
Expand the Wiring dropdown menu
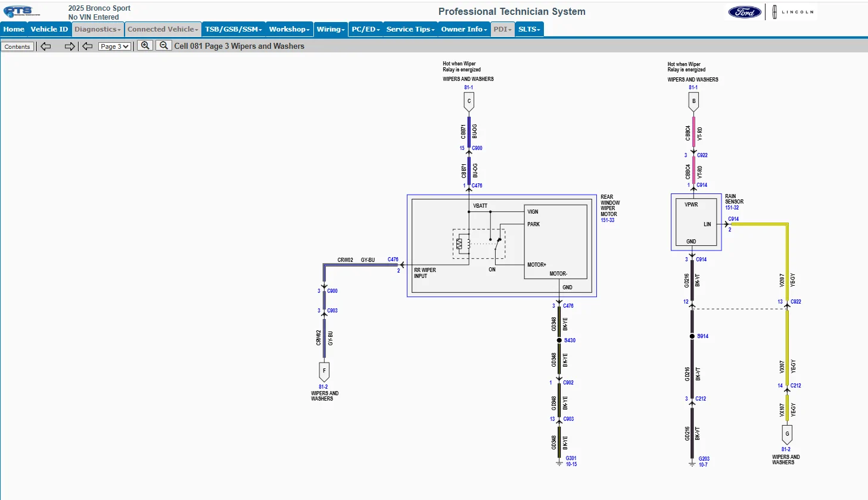[x=331, y=29]
